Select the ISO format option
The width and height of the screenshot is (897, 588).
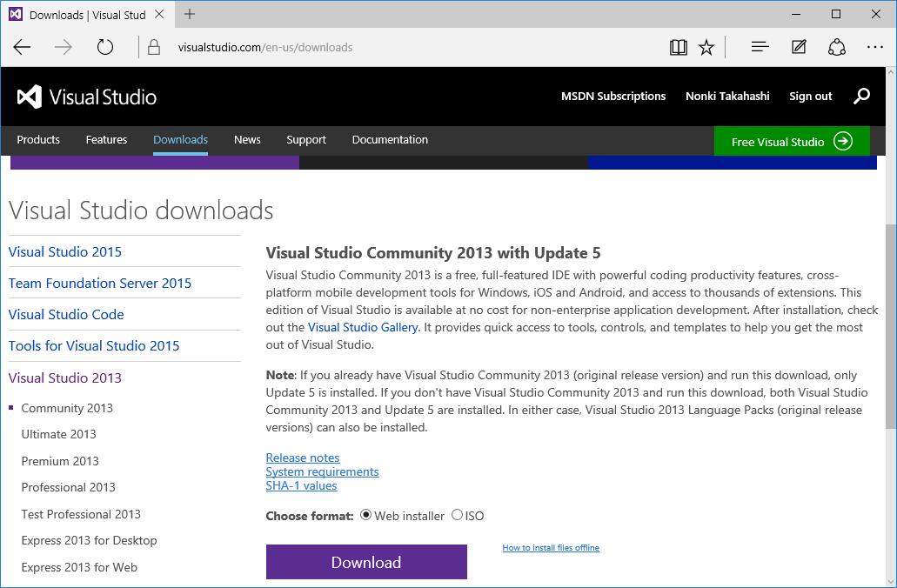coord(457,515)
